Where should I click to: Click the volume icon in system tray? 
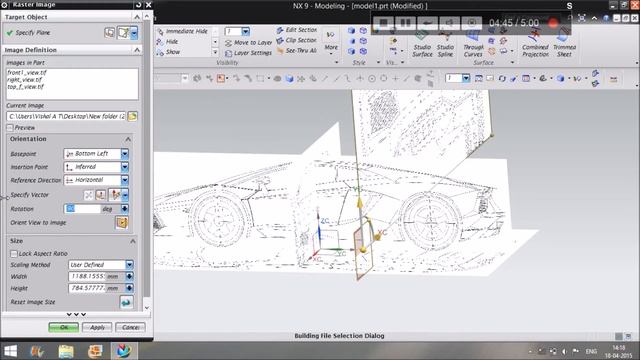(x=564, y=351)
